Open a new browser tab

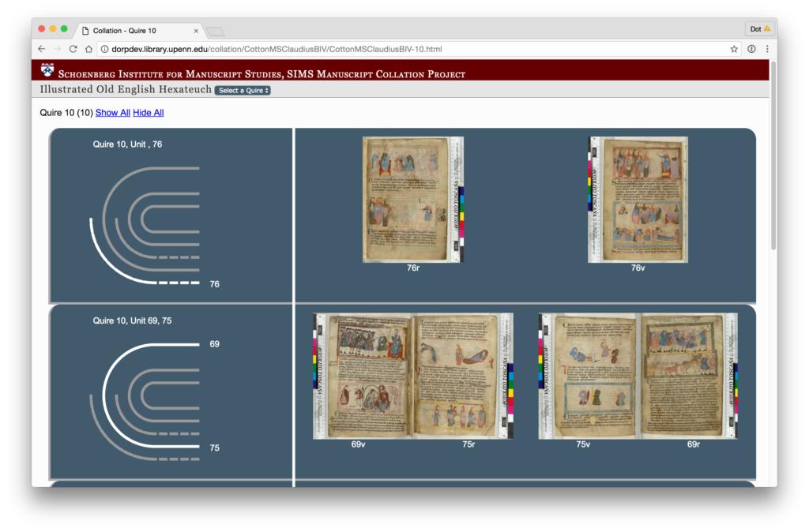tap(216, 32)
